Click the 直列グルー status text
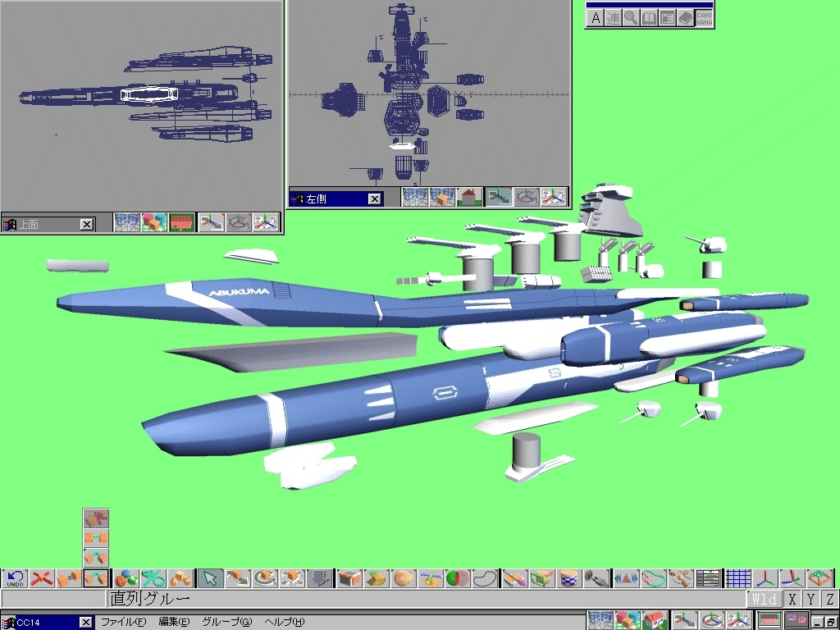The image size is (840, 630). (150, 599)
